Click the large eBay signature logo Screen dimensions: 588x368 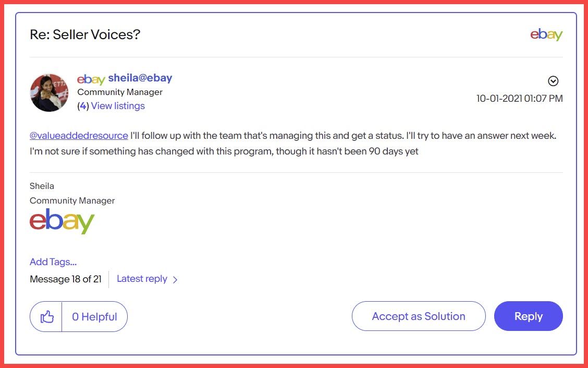(x=62, y=221)
